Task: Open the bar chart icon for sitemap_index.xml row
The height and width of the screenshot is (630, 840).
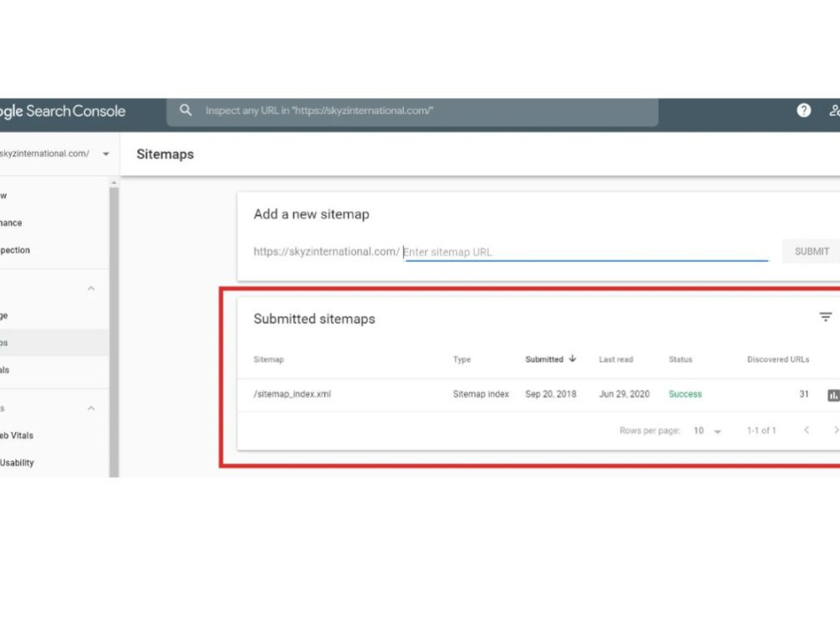Action: click(833, 396)
